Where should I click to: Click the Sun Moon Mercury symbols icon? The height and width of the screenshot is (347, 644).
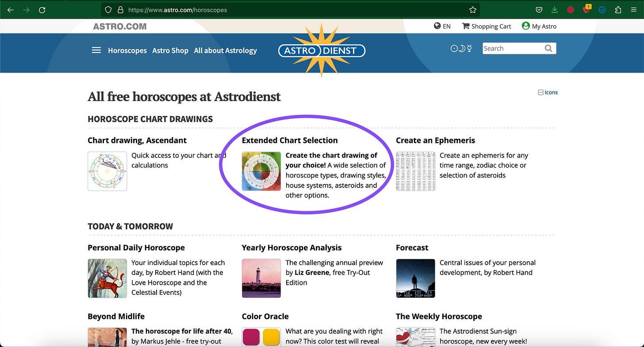(x=461, y=49)
